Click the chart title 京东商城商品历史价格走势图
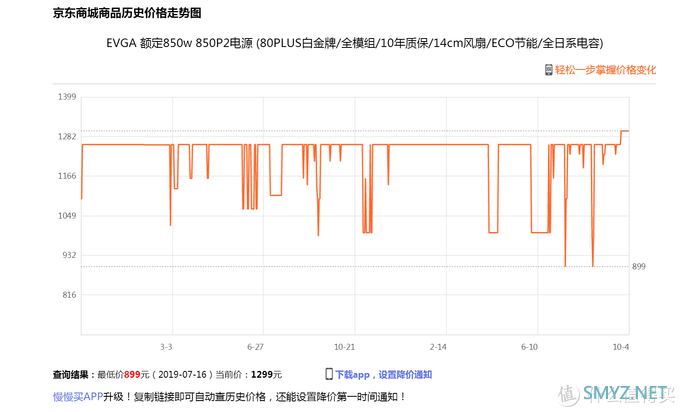This screenshot has height=412, width=680. (x=127, y=13)
